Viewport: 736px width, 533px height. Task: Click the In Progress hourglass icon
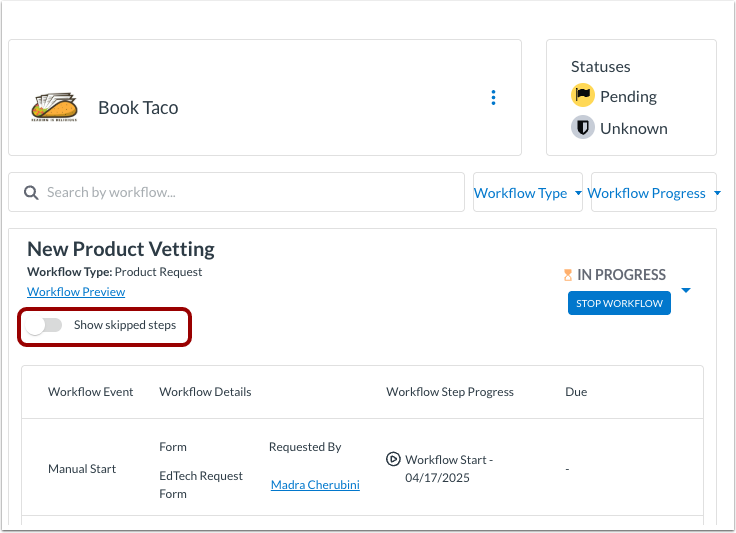(x=568, y=275)
